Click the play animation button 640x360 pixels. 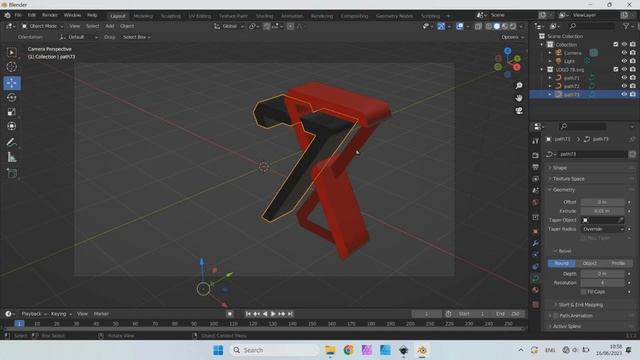tap(273, 314)
